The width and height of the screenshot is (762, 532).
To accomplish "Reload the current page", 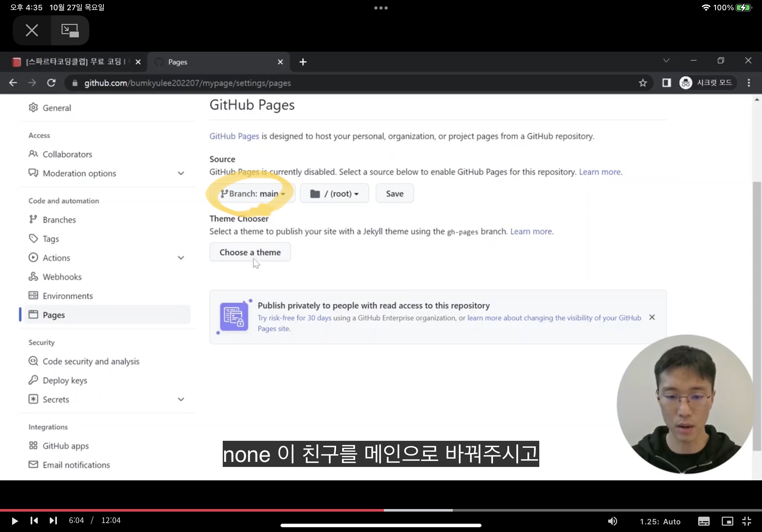I will pyautogui.click(x=51, y=83).
